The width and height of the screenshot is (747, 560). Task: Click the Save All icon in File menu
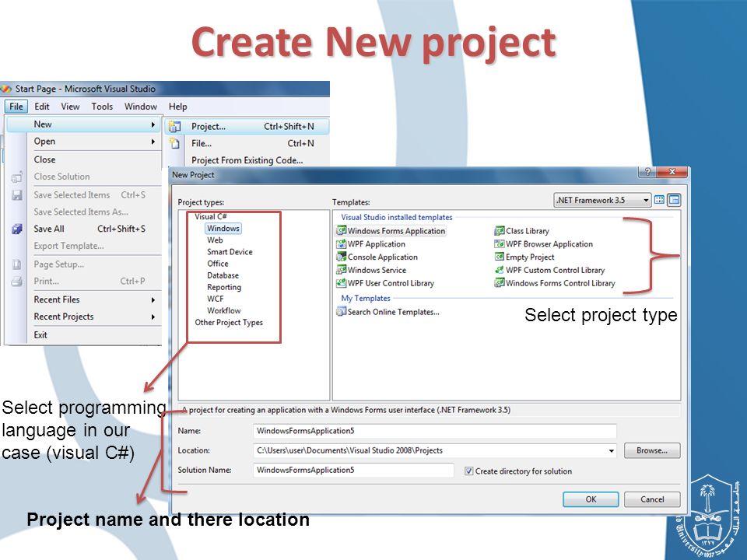point(16,229)
